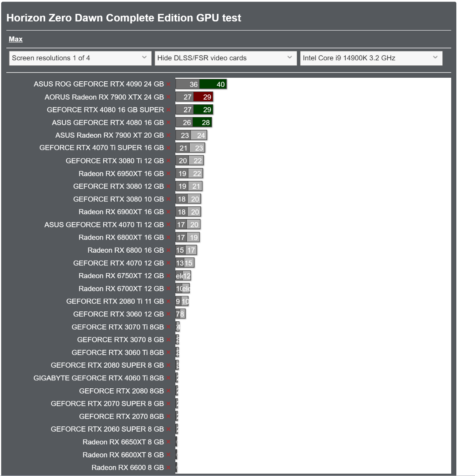Remove AORUS Radeon RX 7900 XTX with its red X
This screenshot has height=476, width=475.
(169, 97)
